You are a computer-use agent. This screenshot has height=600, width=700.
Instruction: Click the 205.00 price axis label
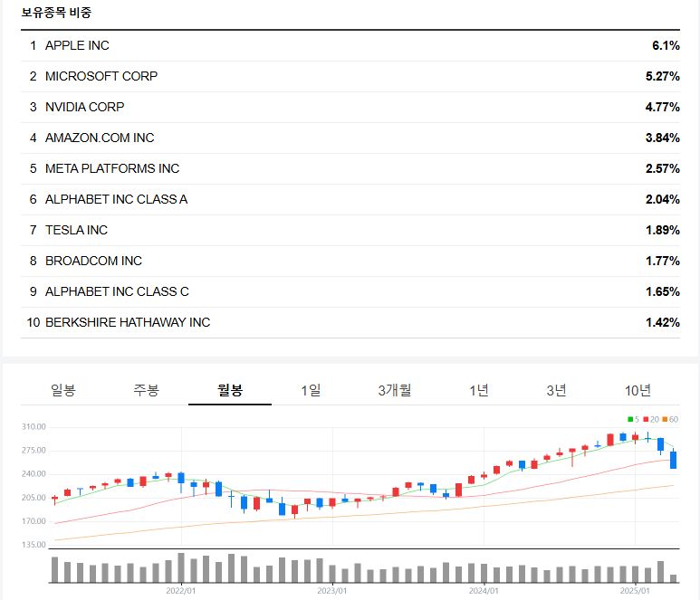point(34,498)
